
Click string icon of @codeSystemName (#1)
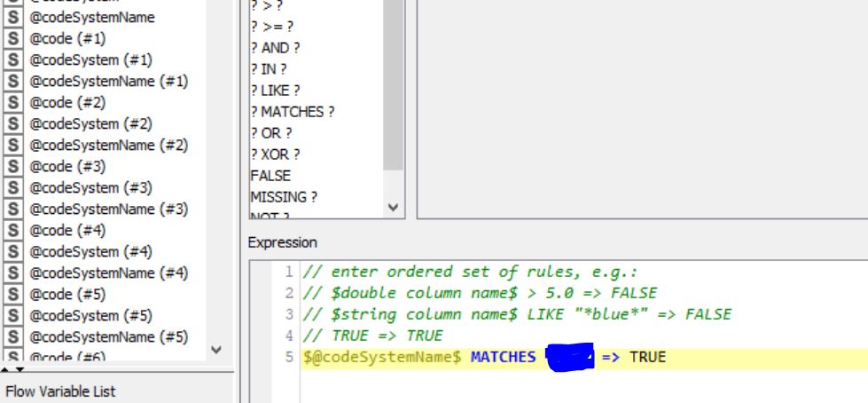pyautogui.click(x=13, y=81)
